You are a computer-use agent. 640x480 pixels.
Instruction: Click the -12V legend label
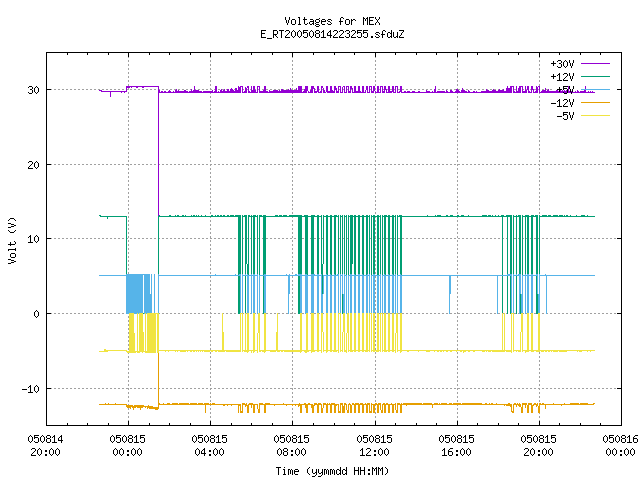(x=562, y=103)
